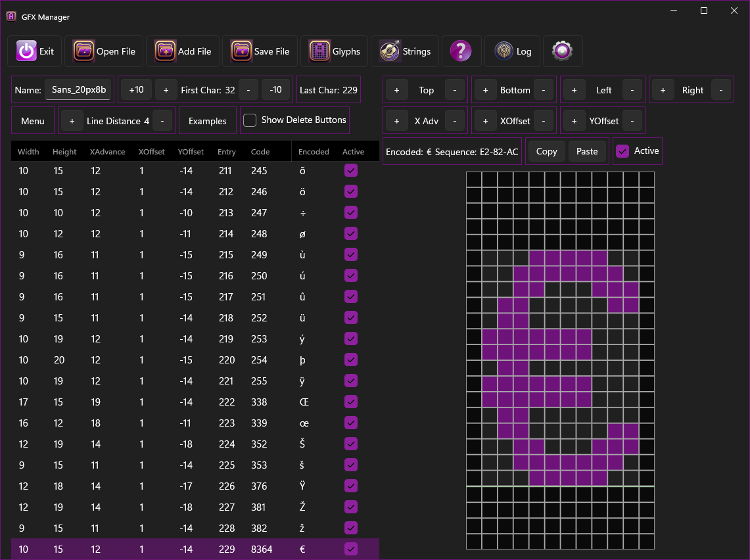Decrease Line Distance with minus

(162, 121)
